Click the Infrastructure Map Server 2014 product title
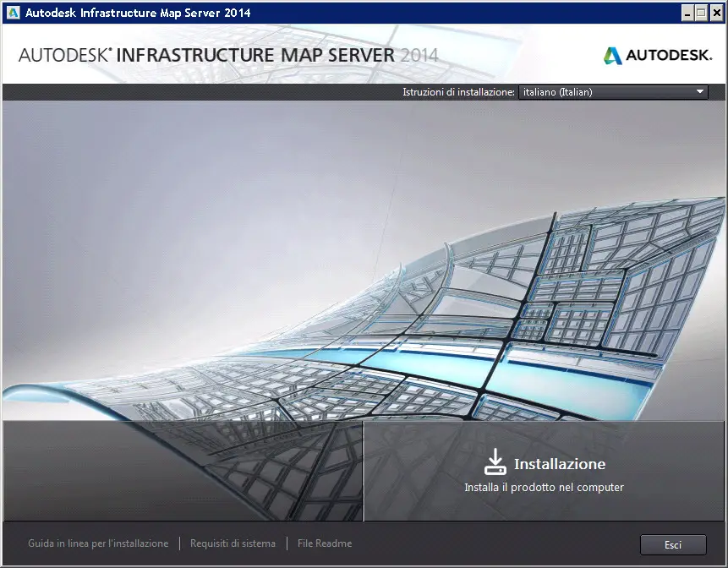 click(228, 55)
